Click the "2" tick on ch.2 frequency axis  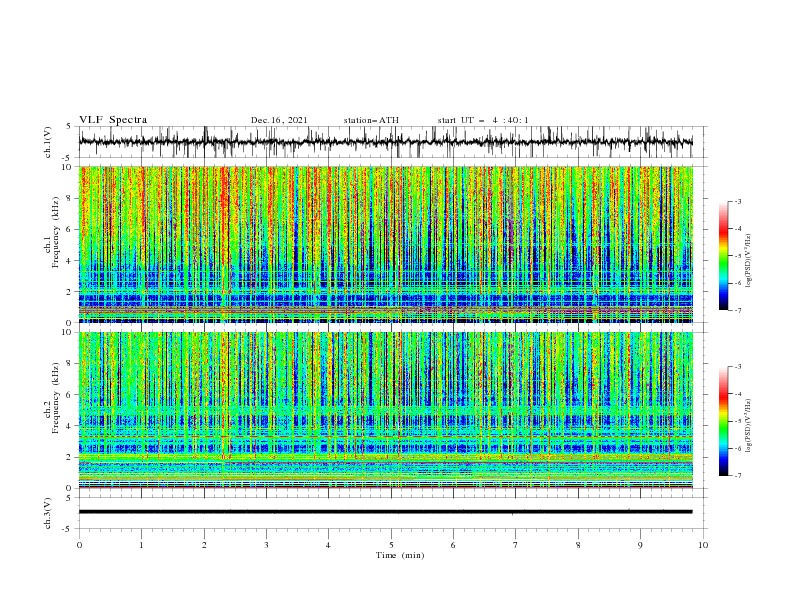pyautogui.click(x=71, y=457)
